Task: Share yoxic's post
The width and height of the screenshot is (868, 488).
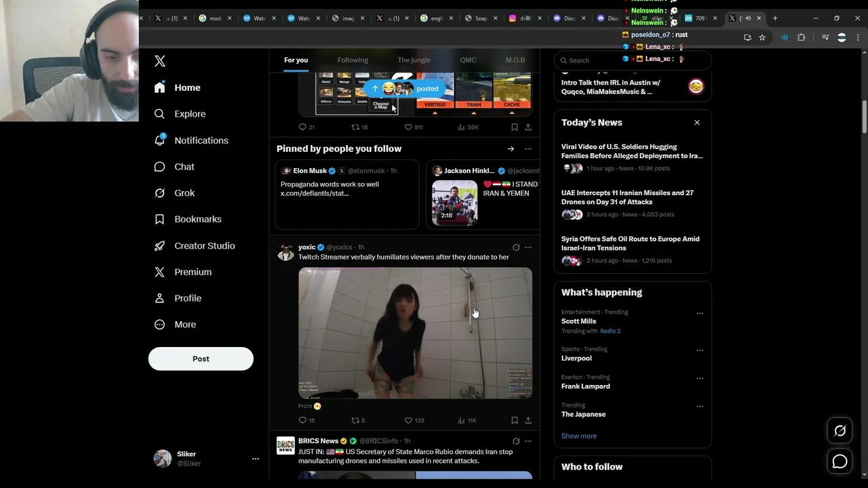Action: (x=528, y=420)
